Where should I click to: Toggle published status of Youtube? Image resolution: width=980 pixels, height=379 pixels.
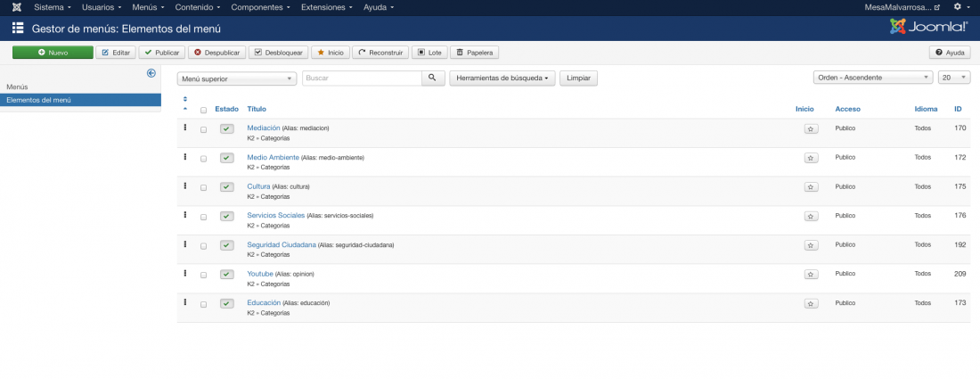point(227,275)
